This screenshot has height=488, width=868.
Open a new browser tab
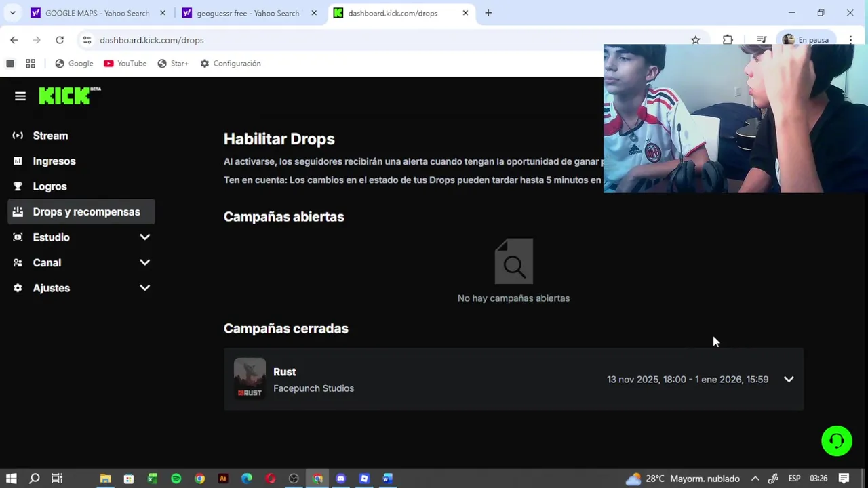click(x=488, y=13)
